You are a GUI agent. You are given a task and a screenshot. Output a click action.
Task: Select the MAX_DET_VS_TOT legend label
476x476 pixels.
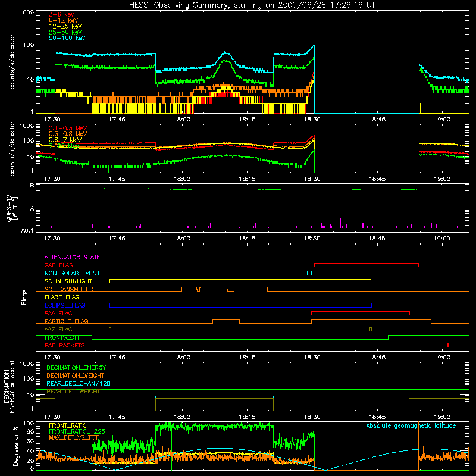point(74,437)
